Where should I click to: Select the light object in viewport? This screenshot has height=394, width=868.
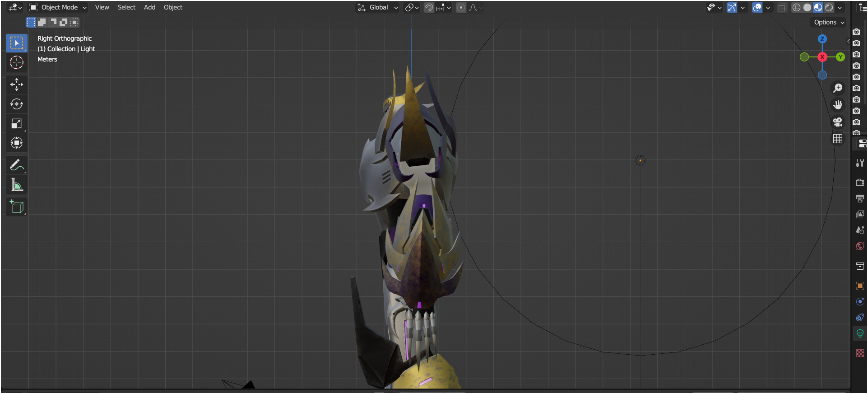point(640,160)
